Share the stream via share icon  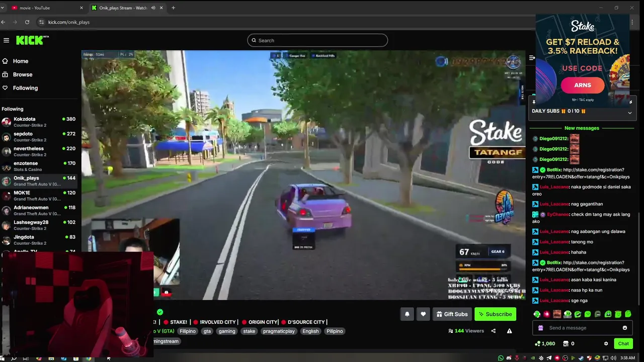point(493,331)
